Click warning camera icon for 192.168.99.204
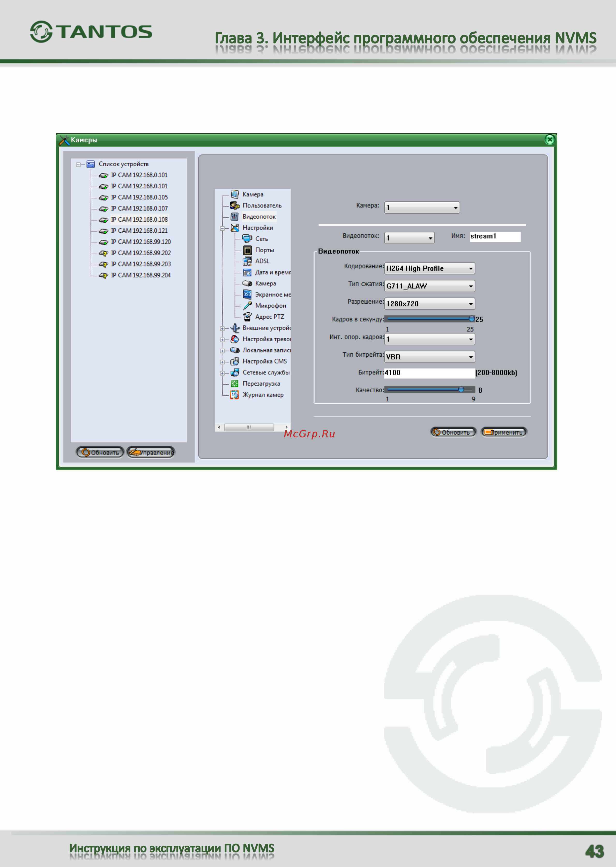The width and height of the screenshot is (616, 867). point(103,275)
